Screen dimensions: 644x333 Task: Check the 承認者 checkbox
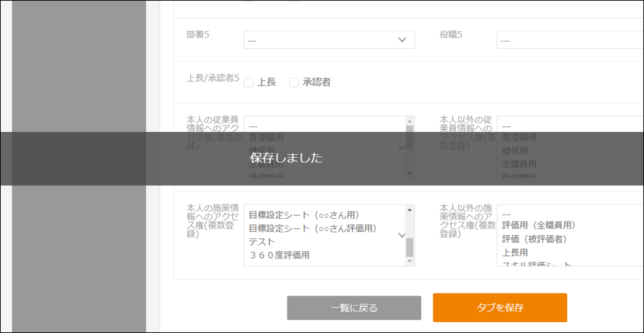click(x=293, y=83)
